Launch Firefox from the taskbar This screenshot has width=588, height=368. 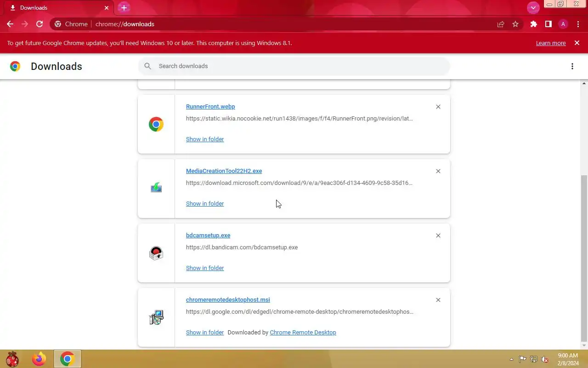point(40,359)
